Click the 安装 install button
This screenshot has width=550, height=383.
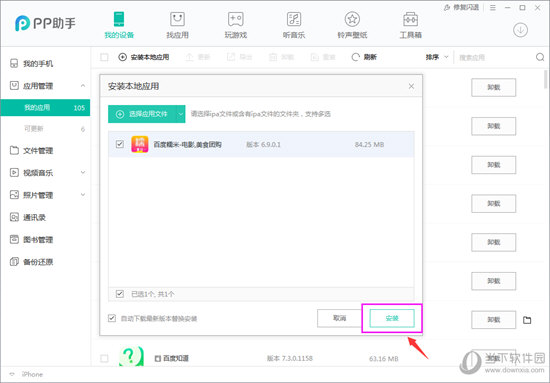point(392,318)
